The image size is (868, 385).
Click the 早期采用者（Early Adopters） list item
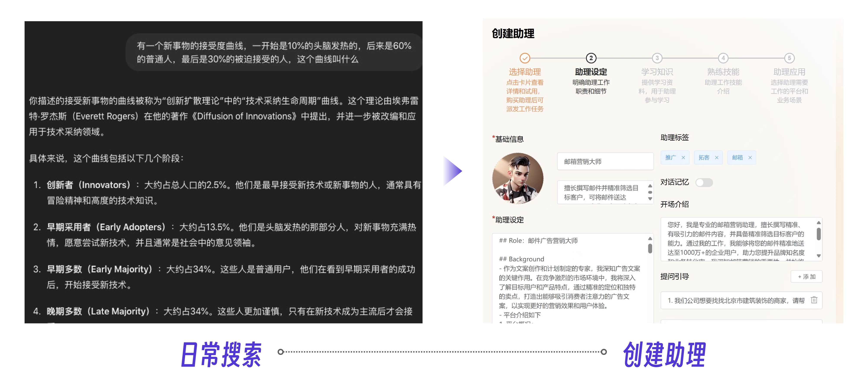click(x=225, y=235)
